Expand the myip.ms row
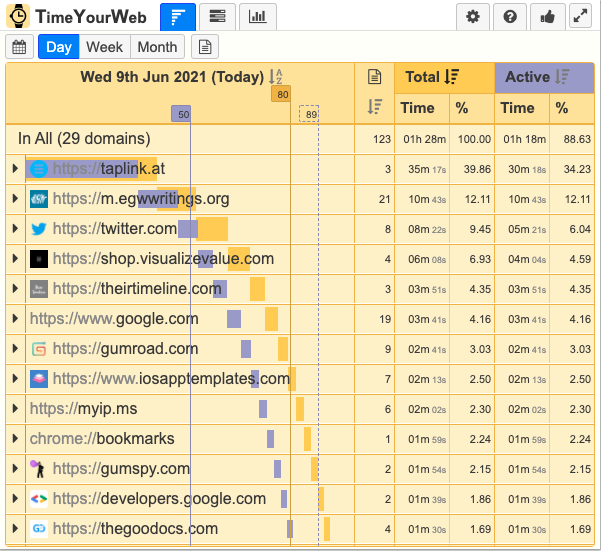The image size is (601, 551). [x=15, y=408]
